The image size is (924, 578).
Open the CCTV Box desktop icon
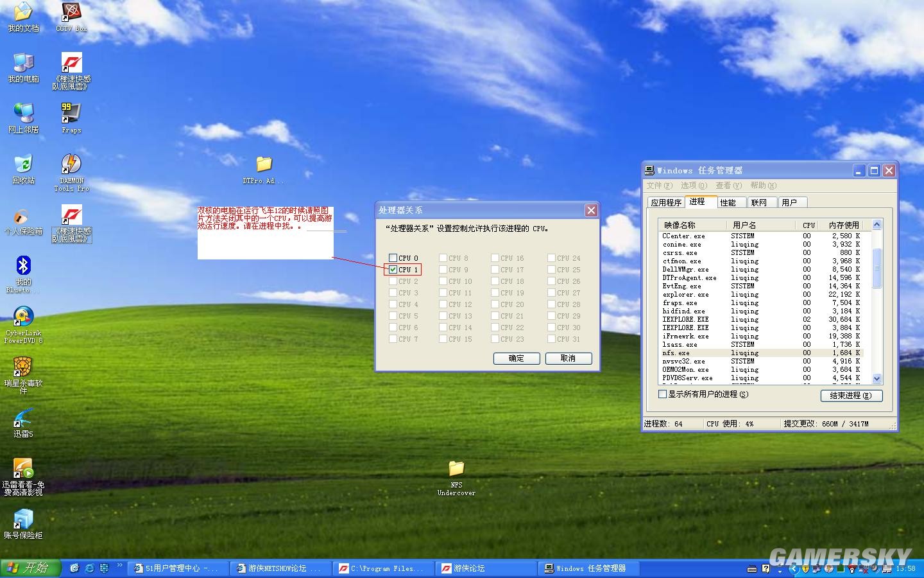71,17
